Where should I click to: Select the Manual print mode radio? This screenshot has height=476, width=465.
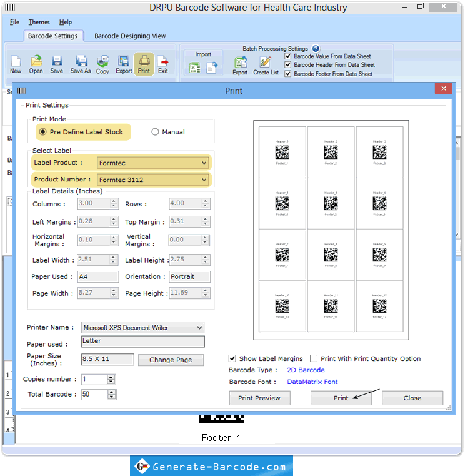[x=155, y=132]
